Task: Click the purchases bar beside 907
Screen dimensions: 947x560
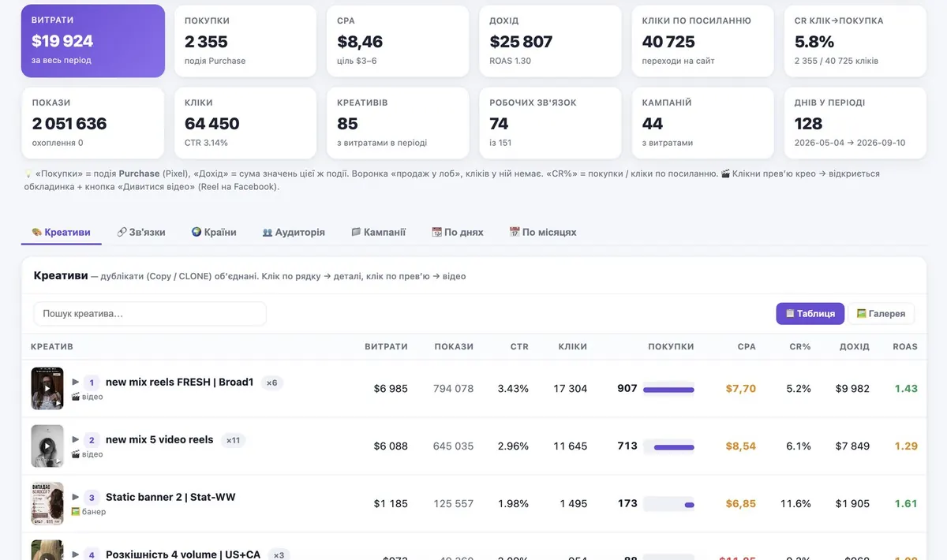Action: click(668, 389)
